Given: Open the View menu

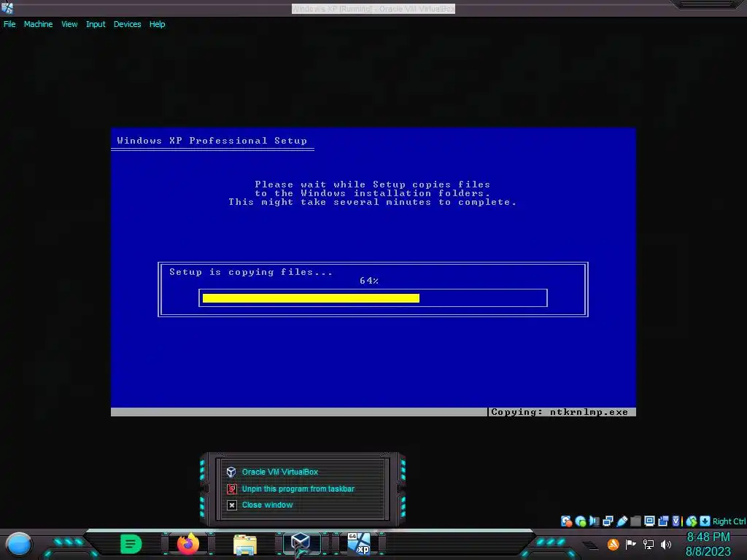Looking at the screenshot, I should pyautogui.click(x=69, y=24).
